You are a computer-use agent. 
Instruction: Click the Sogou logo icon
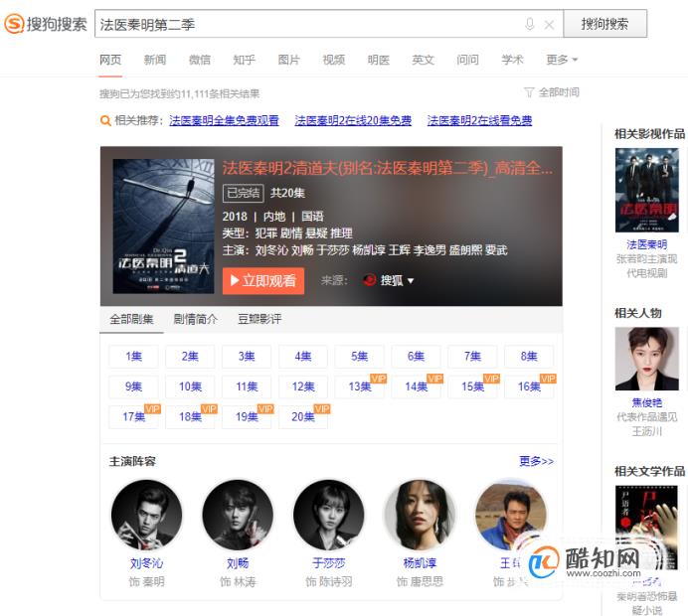[x=14, y=23]
